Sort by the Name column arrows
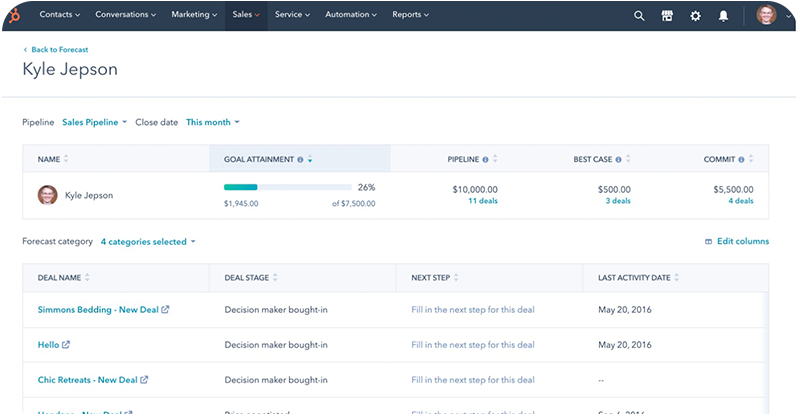Screen dimensions: 800x416 pos(66,159)
